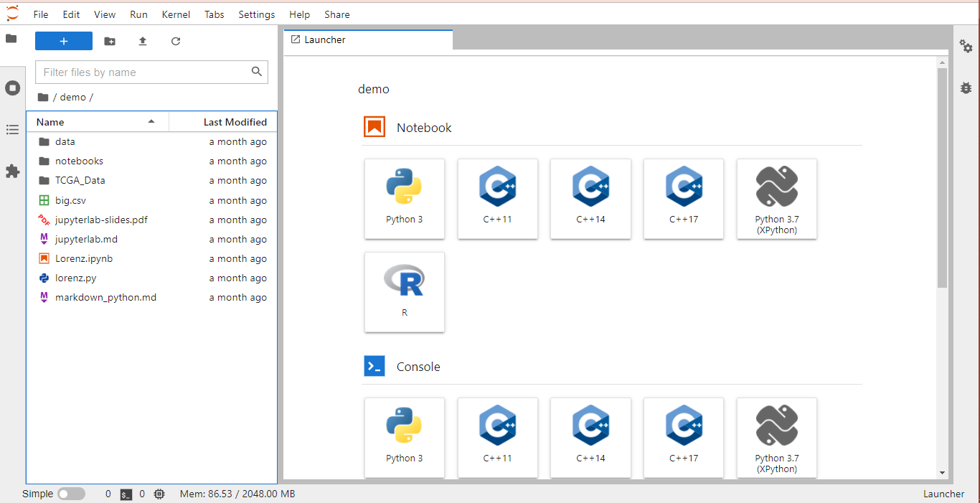Launch C++11 console

(x=498, y=438)
